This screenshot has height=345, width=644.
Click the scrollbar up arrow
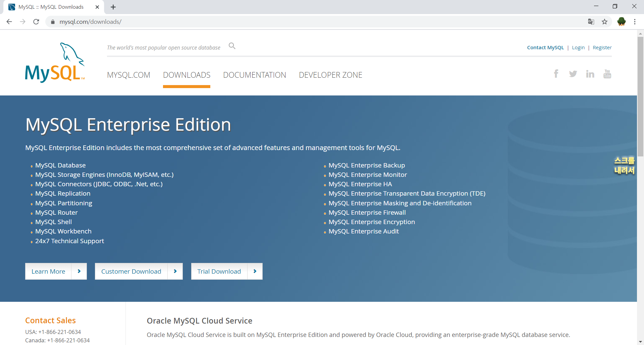[x=640, y=33]
